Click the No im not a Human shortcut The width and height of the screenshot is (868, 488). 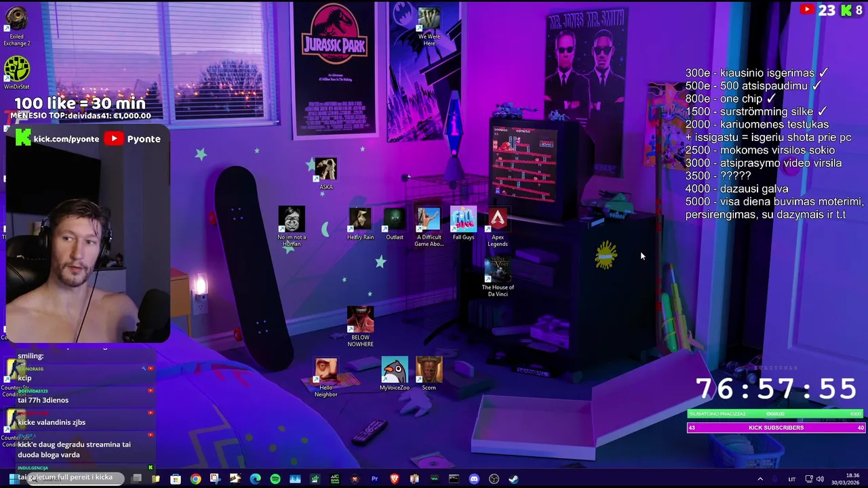292,227
